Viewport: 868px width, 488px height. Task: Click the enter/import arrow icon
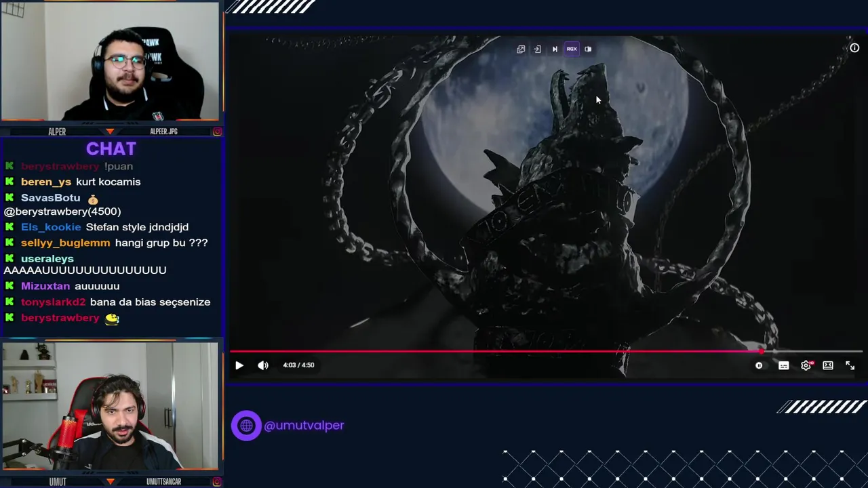pos(537,49)
